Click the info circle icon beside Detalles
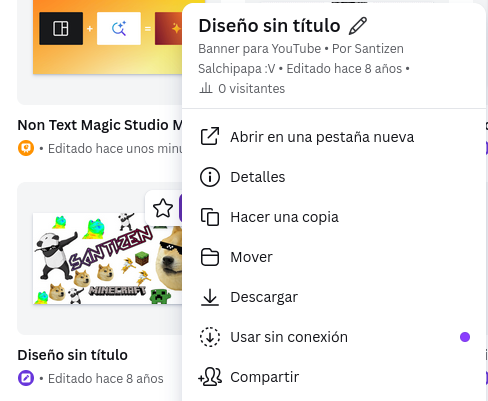Viewport: 488px width, 401px height. click(210, 177)
